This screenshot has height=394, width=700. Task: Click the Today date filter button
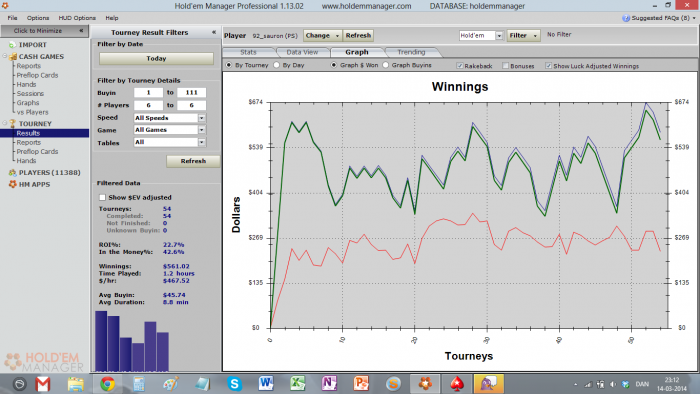click(x=156, y=58)
